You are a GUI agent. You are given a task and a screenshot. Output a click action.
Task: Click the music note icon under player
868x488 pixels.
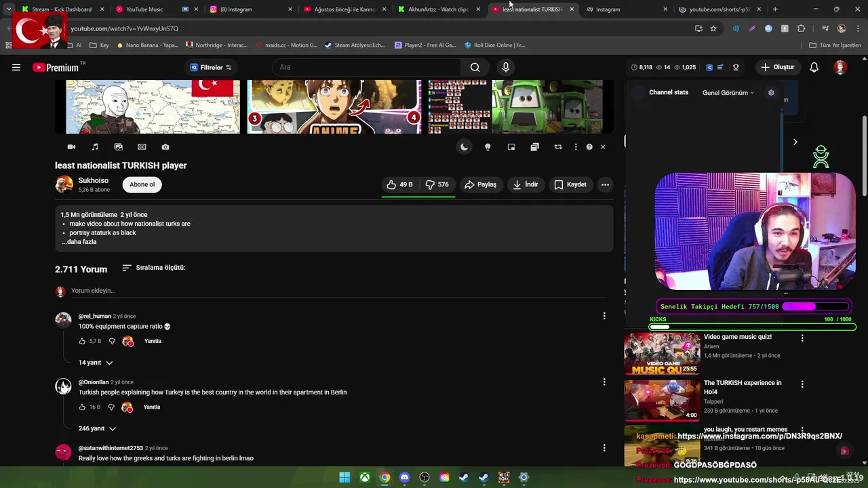(x=95, y=147)
